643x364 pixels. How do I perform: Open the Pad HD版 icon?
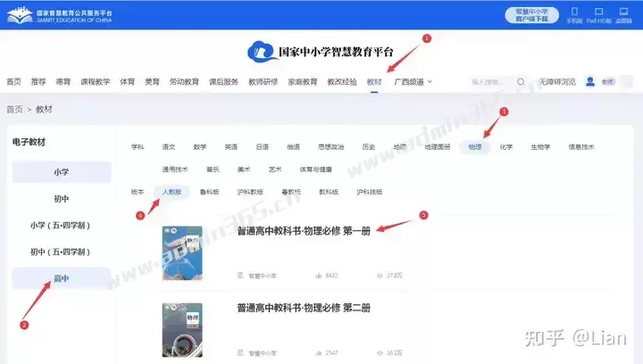(x=598, y=12)
